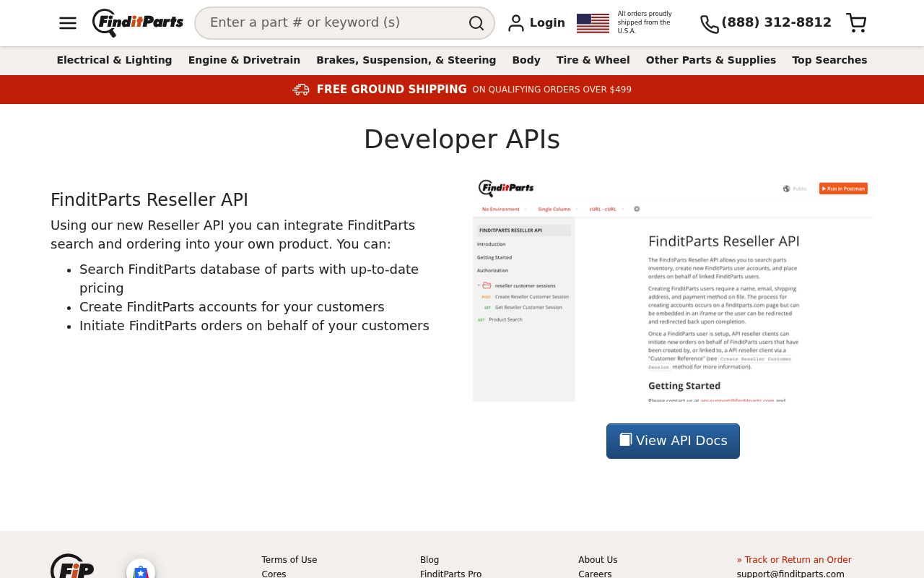Click the Developer APIs page heading
This screenshot has width=924, height=578.
tap(462, 139)
